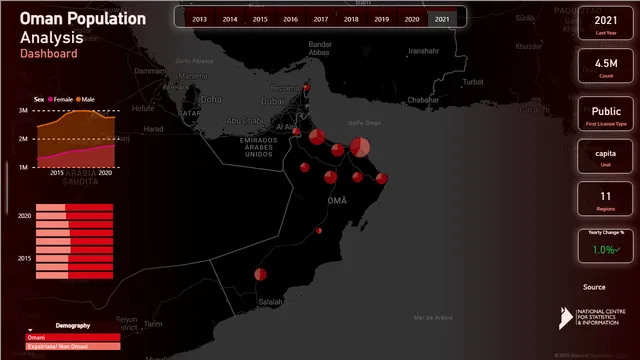Click the Oman Population title
Viewport: 640px width, 360px height.
pos(83,19)
